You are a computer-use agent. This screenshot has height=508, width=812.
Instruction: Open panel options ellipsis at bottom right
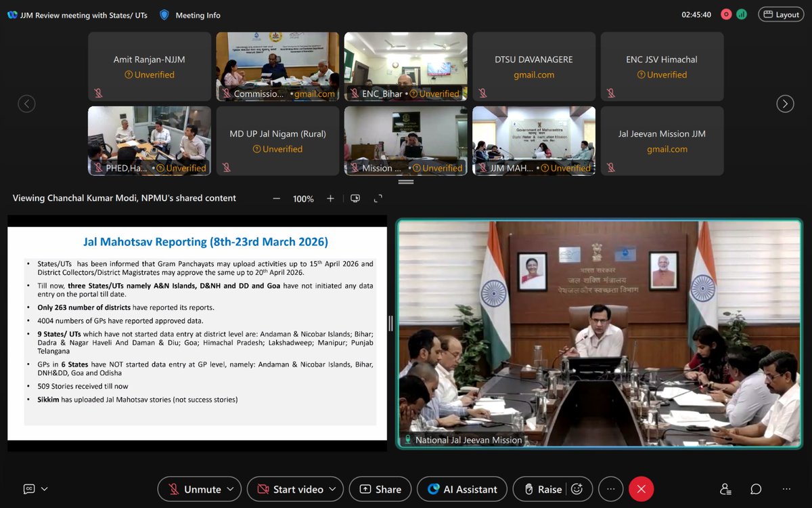tap(786, 489)
